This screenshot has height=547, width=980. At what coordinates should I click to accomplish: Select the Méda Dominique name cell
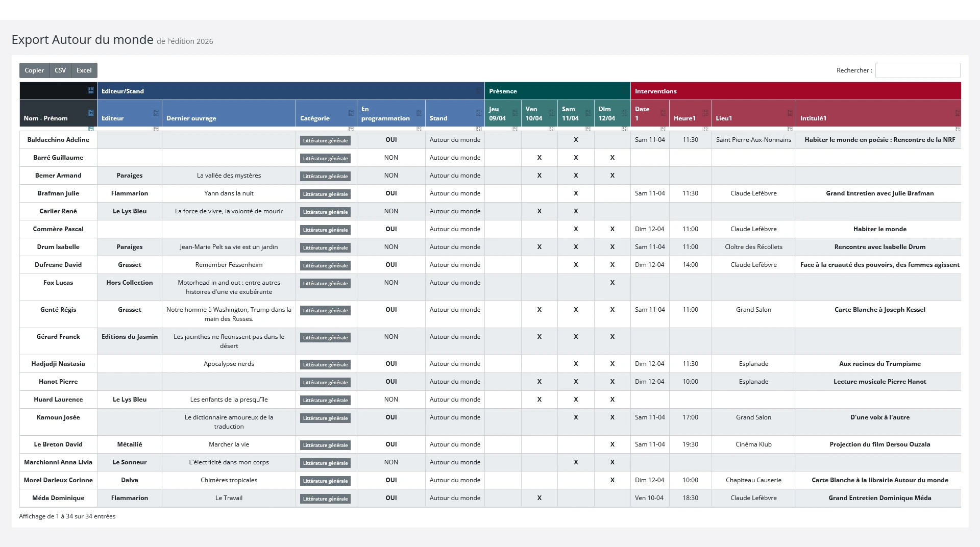(x=58, y=498)
